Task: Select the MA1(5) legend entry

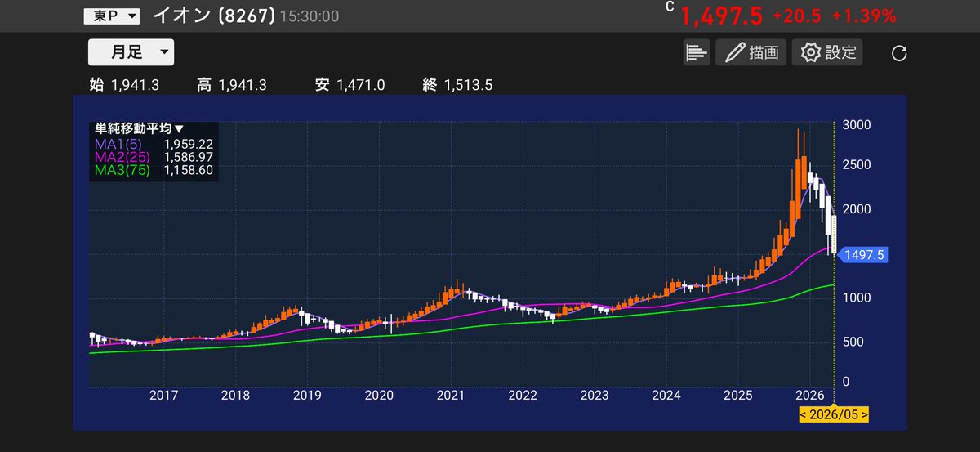Action: [x=118, y=143]
